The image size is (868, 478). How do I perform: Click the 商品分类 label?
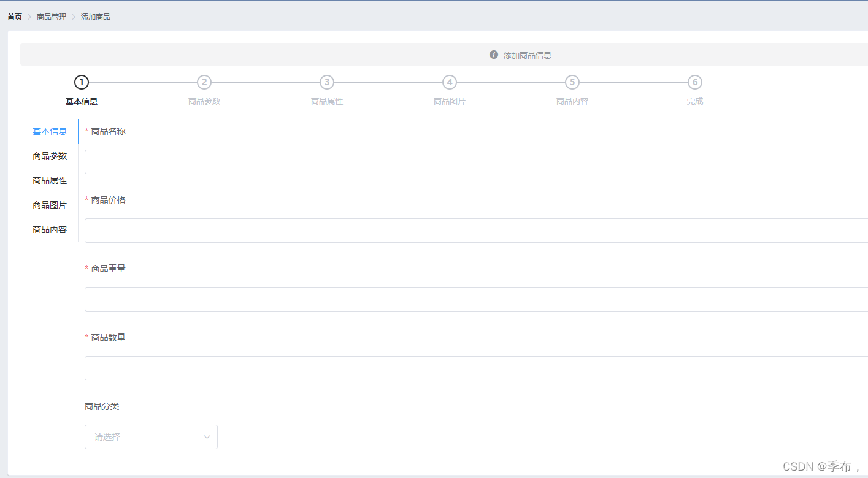102,406
